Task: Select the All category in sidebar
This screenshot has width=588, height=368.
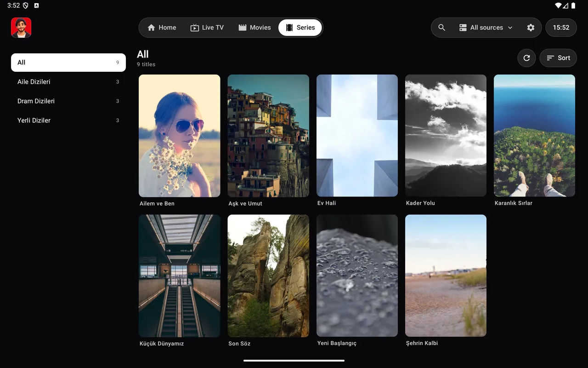Action: click(68, 63)
